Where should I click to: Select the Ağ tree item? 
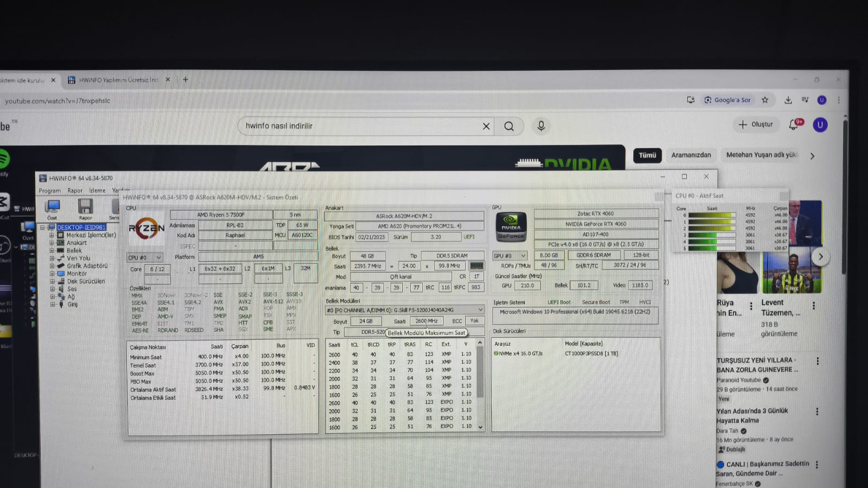tap(71, 297)
